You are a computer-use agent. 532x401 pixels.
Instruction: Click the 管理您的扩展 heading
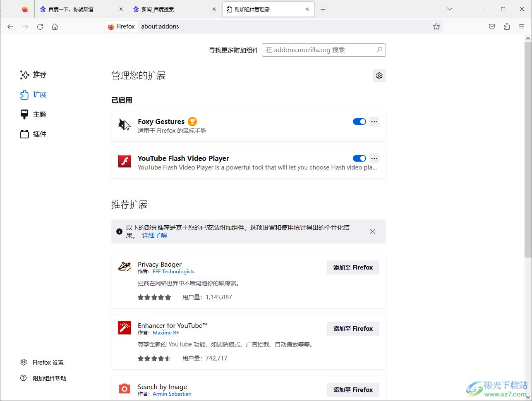pyautogui.click(x=139, y=76)
